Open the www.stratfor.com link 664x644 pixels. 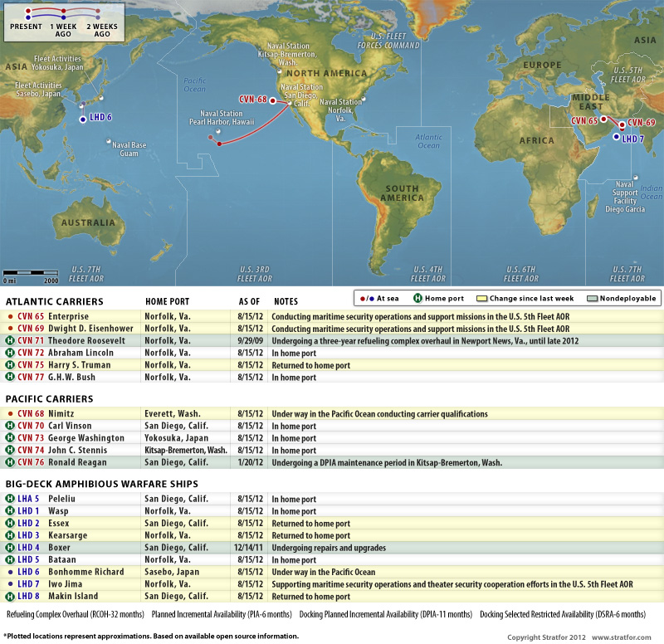(x=621, y=637)
